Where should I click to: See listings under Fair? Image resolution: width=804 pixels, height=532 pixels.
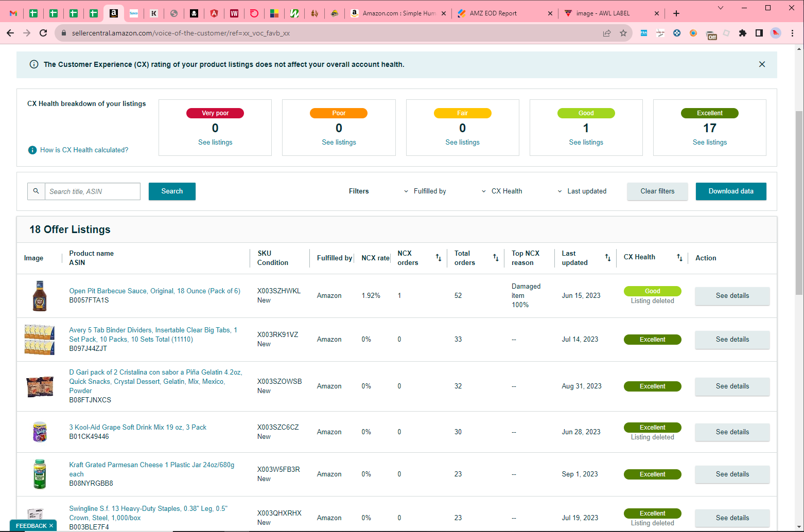pyautogui.click(x=462, y=143)
